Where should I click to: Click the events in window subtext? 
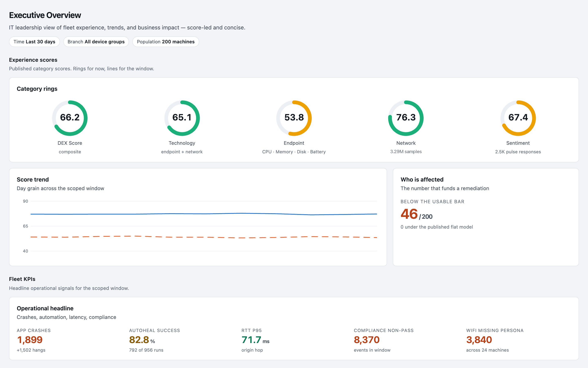coord(372,350)
